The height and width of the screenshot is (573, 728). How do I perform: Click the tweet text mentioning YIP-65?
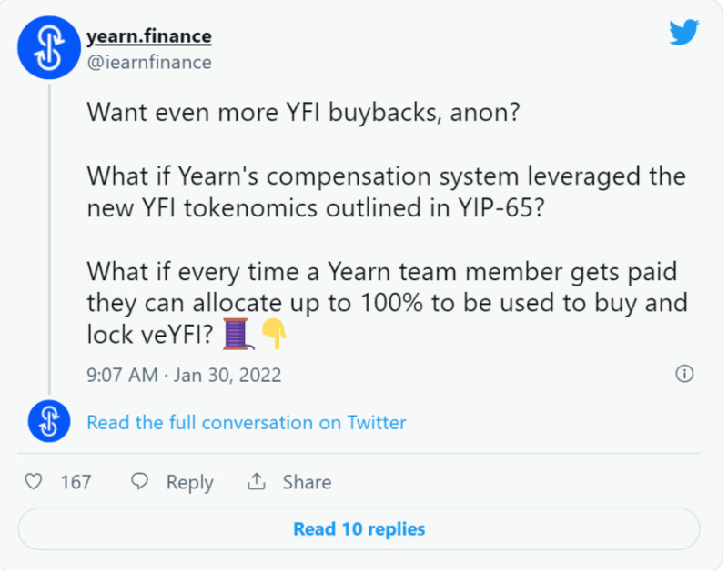pyautogui.click(x=386, y=192)
